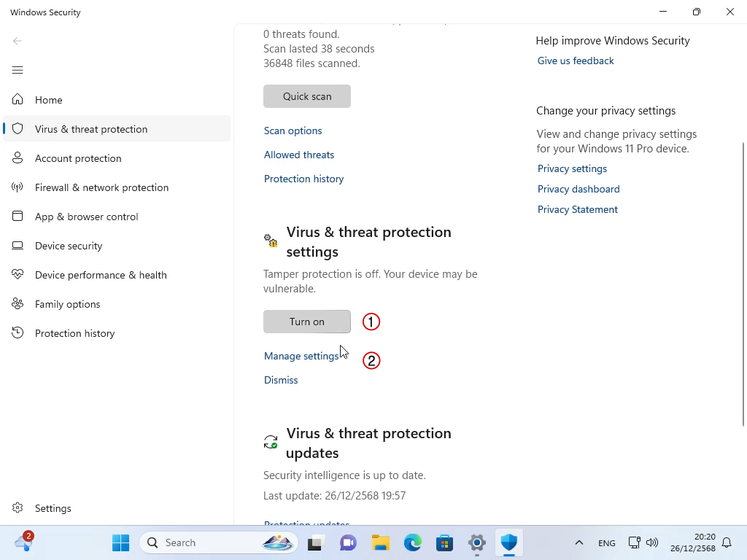Dismiss the tamper protection warning
The image size is (747, 560).
click(x=281, y=380)
